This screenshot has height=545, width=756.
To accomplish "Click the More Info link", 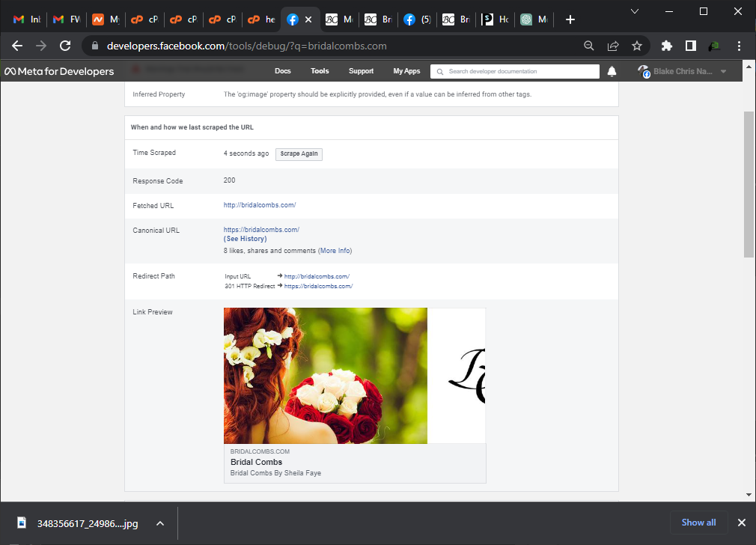I will coord(335,251).
